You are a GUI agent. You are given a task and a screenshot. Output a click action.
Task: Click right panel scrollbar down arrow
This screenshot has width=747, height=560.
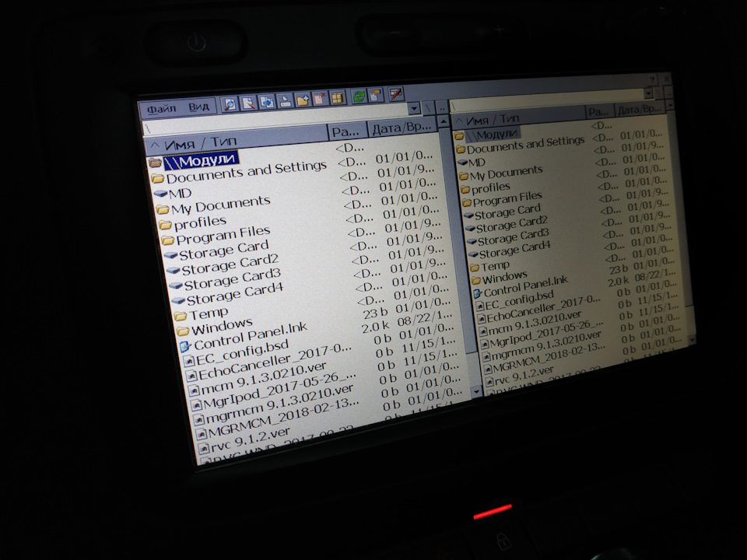693,340
